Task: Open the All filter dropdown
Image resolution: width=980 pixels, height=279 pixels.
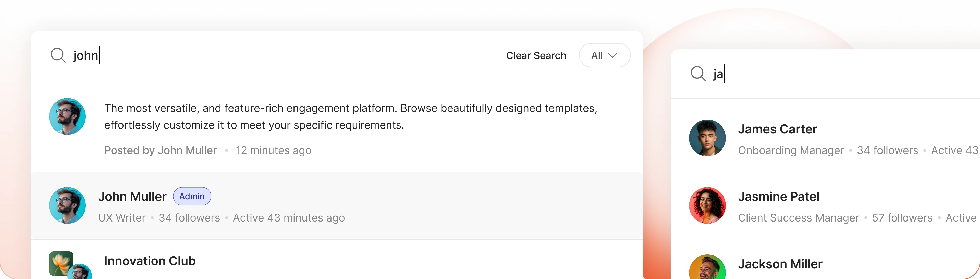Action: (x=604, y=56)
